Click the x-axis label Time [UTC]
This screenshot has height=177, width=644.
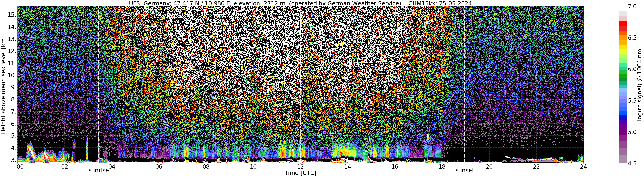coord(300,173)
